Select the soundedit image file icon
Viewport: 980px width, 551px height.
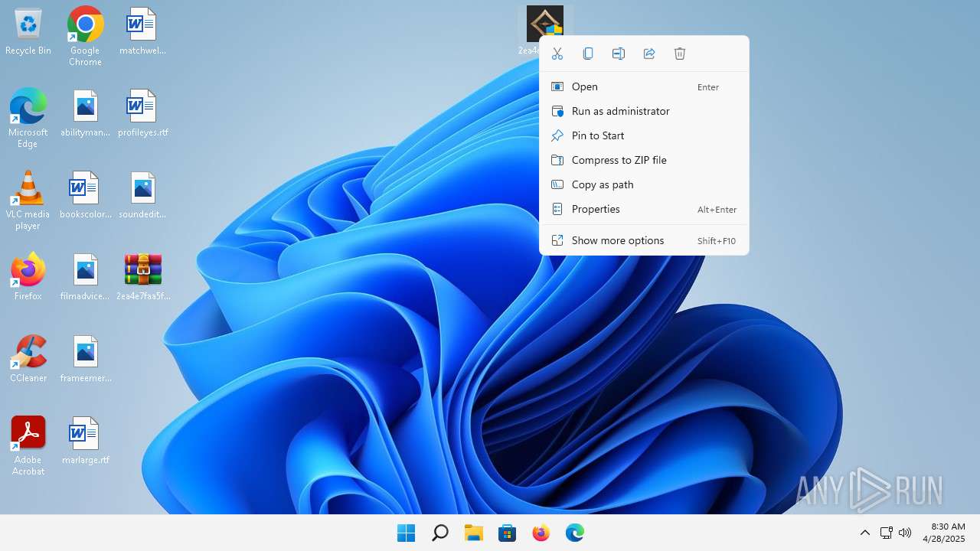(142, 195)
